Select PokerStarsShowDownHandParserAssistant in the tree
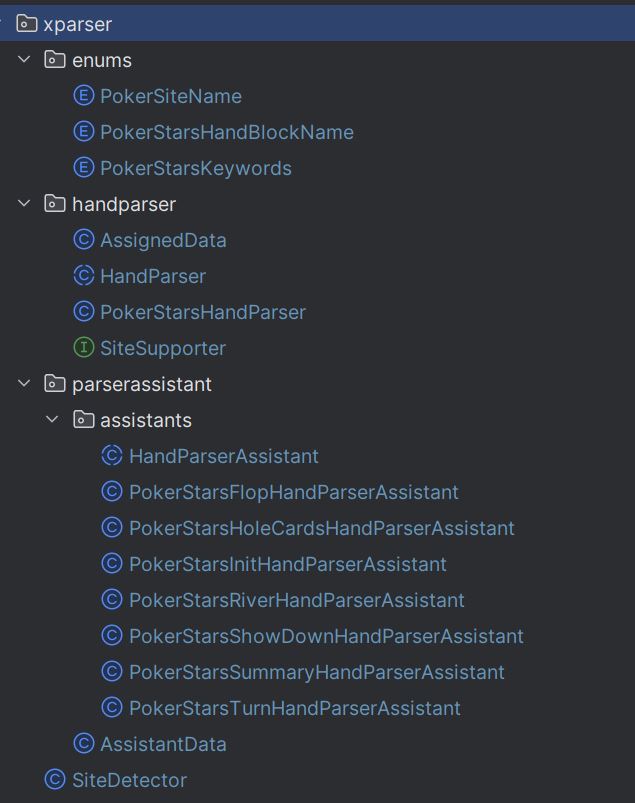The width and height of the screenshot is (635, 803). pyautogui.click(x=326, y=636)
